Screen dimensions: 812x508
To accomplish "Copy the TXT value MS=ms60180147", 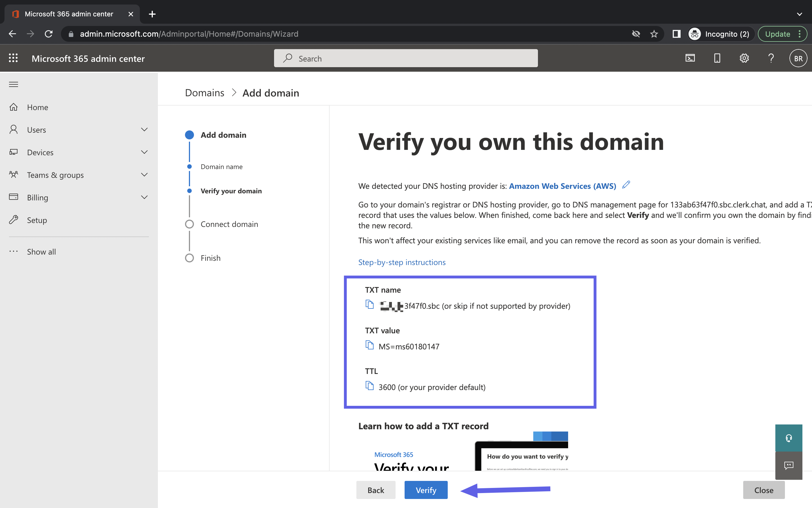I will [369, 345].
